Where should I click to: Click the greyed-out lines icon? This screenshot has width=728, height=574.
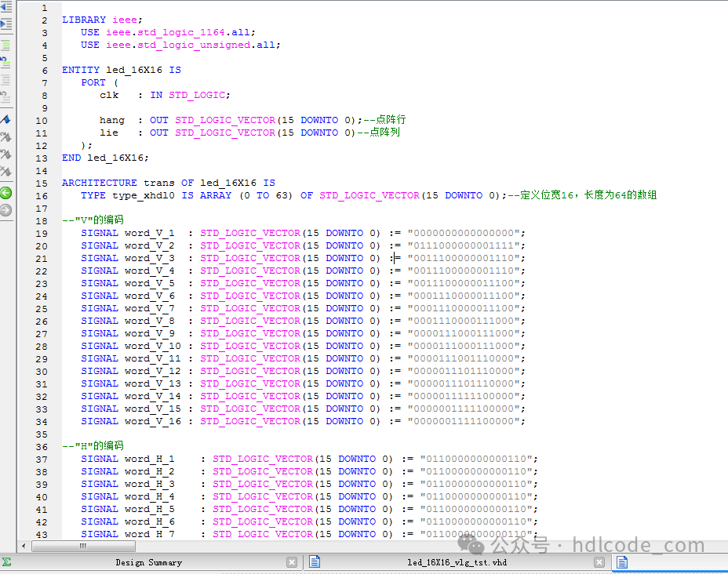click(5, 80)
